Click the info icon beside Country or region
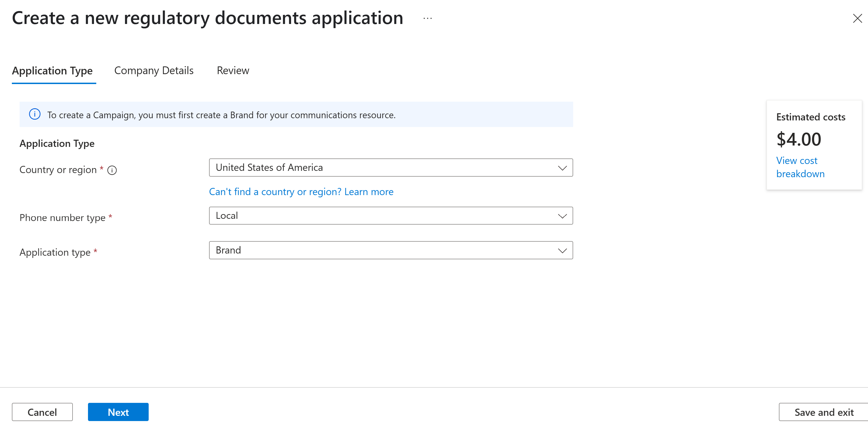Viewport: 868px width, 434px height. click(x=112, y=170)
